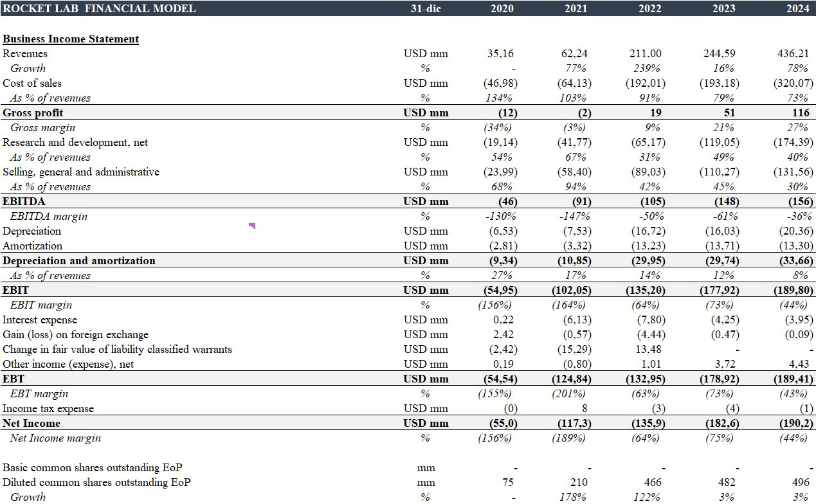Click the purple comment marker near Depreciation
This screenshot has width=816, height=504.
[x=252, y=226]
